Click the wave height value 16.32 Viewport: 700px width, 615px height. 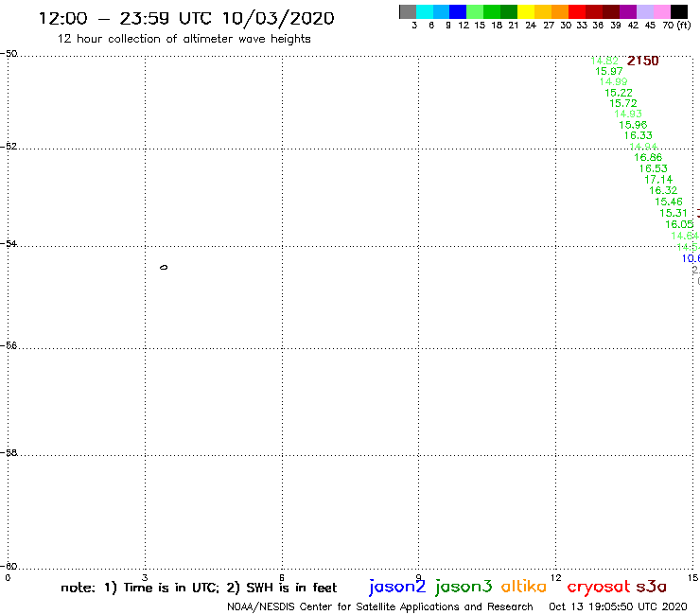click(x=663, y=190)
